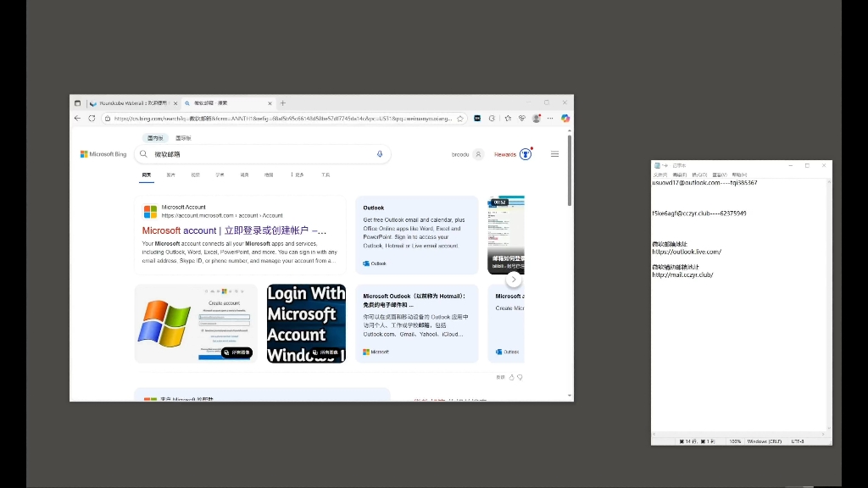Screen dimensions: 868x488
Task: Open Edge tab actions menu icon
Action: pyautogui.click(x=77, y=103)
